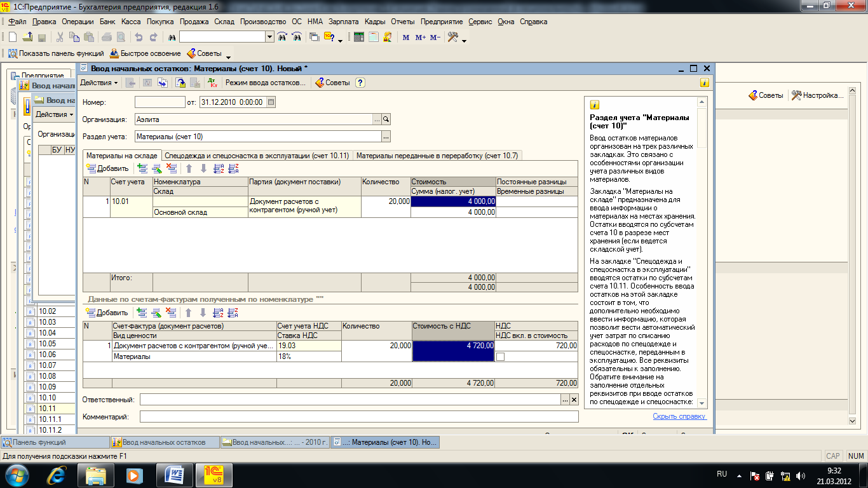Click ellipsis button of Раздел учета field
Viewport: 868px width, 488px height.
(386, 137)
